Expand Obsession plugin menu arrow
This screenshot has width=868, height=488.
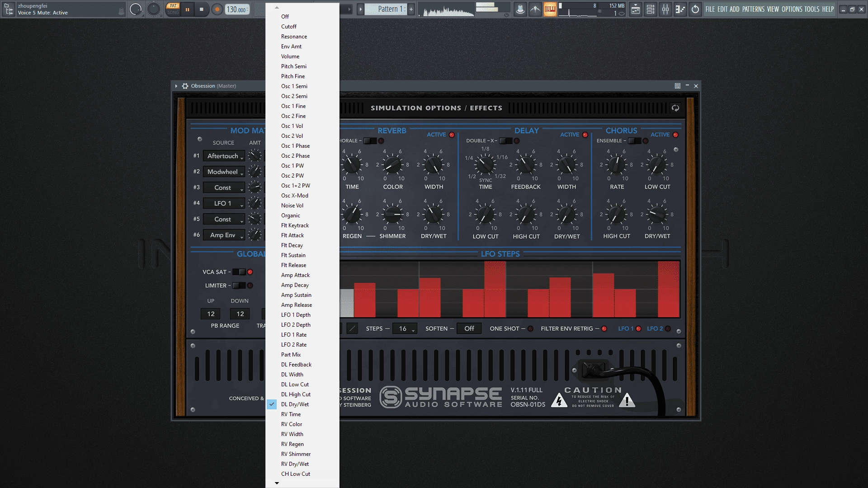(176, 86)
